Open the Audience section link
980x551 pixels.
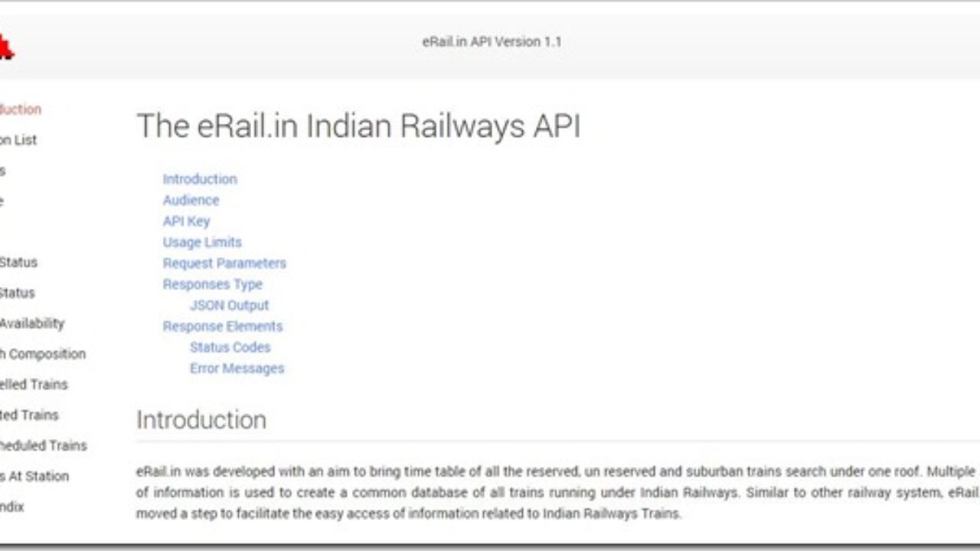tap(191, 200)
